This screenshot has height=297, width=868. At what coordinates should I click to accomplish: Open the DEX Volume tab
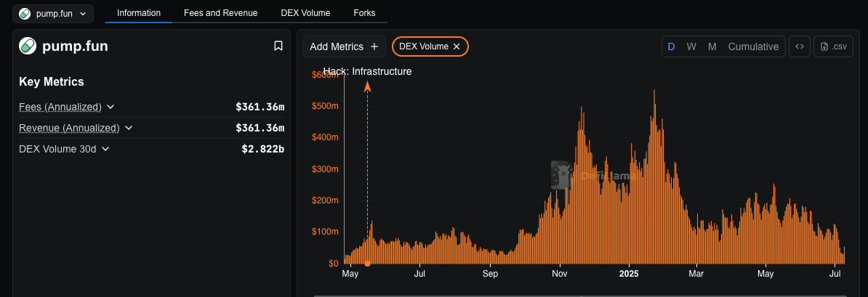tap(305, 13)
